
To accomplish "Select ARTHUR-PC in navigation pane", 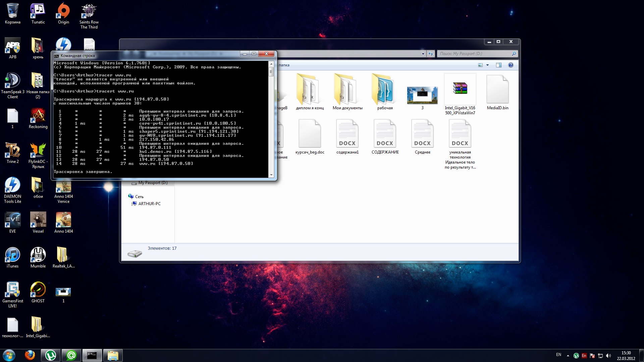I will (x=146, y=204).
